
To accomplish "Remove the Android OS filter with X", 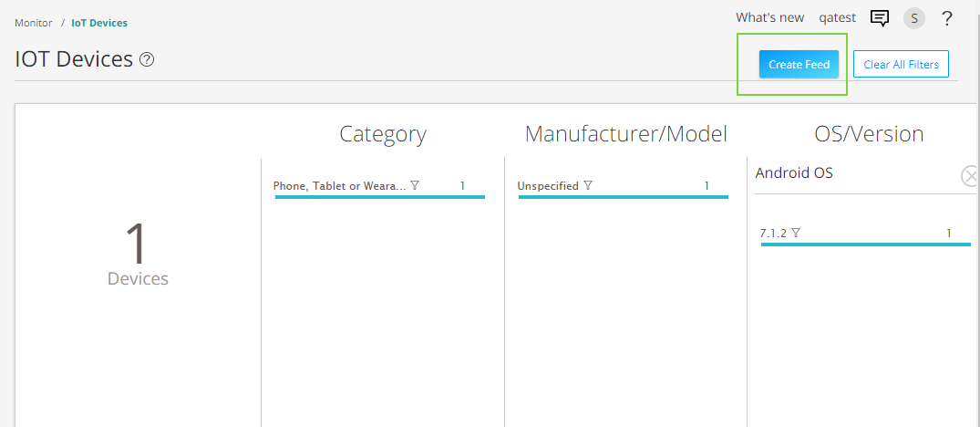I will tap(970, 176).
